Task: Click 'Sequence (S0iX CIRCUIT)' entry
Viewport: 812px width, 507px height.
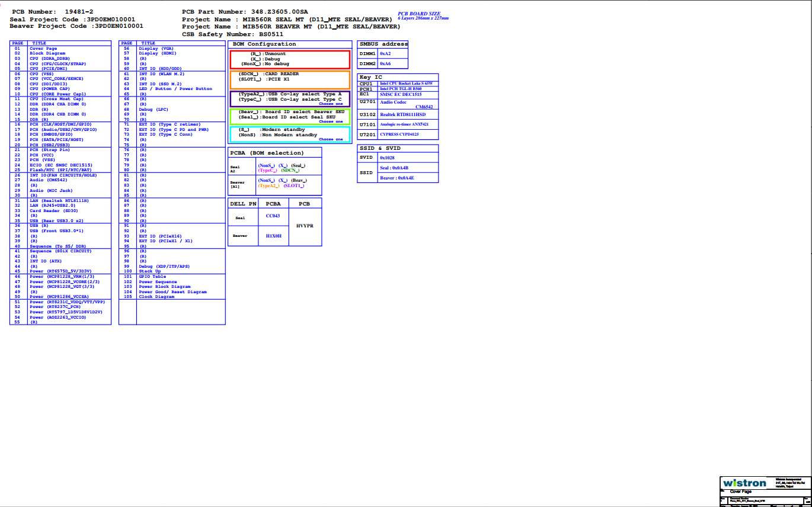Action: (x=60, y=251)
